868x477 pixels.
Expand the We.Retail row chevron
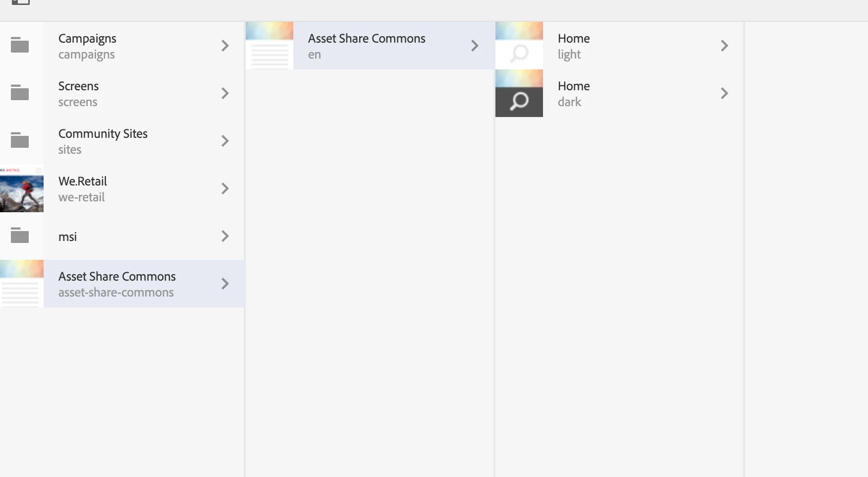[225, 188]
